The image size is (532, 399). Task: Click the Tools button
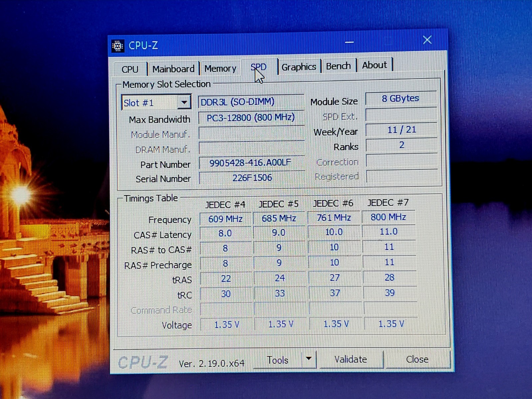(278, 360)
